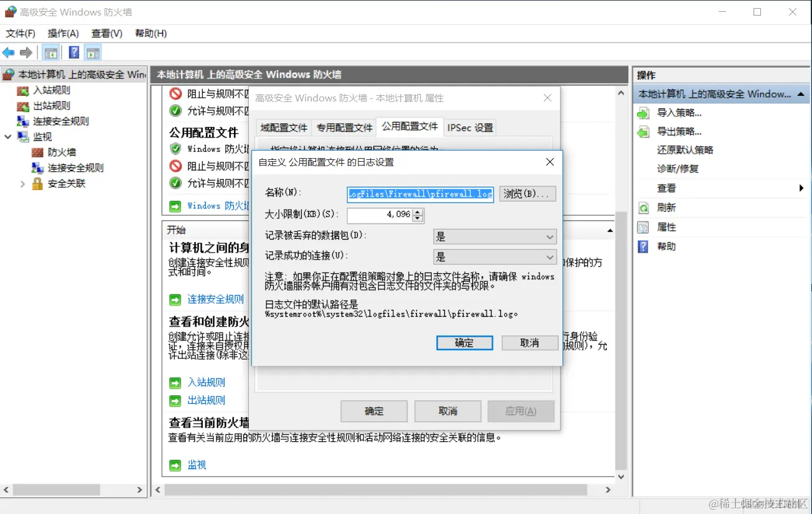Click center pane vertical scrollbar down arrow
This screenshot has height=514, width=812.
click(620, 477)
